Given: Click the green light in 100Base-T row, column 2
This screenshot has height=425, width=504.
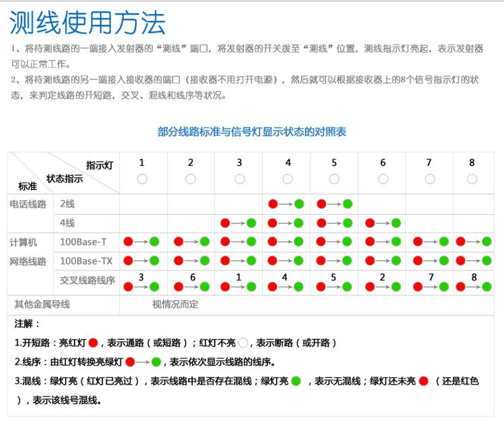Looking at the screenshot, I should pos(204,242).
